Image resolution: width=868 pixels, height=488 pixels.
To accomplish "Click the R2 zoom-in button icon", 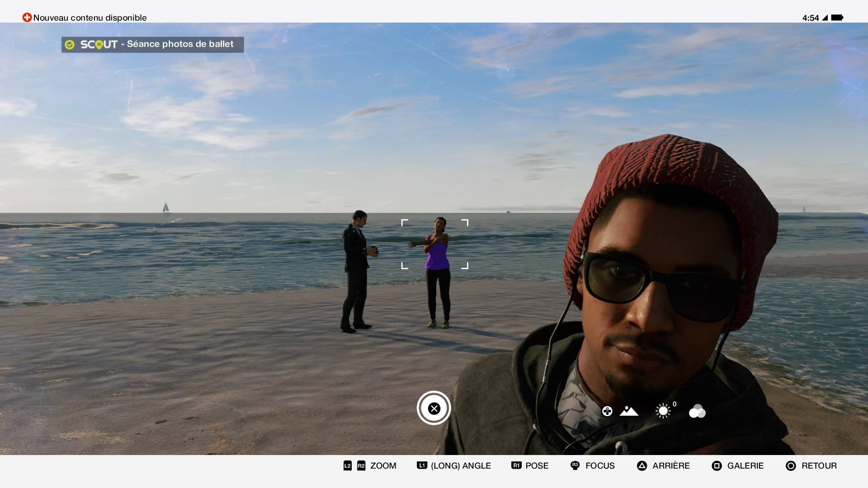I will pyautogui.click(x=361, y=466).
